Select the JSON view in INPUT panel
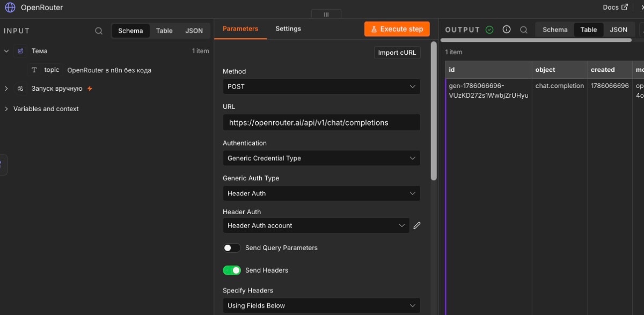This screenshot has height=315, width=644. point(194,31)
